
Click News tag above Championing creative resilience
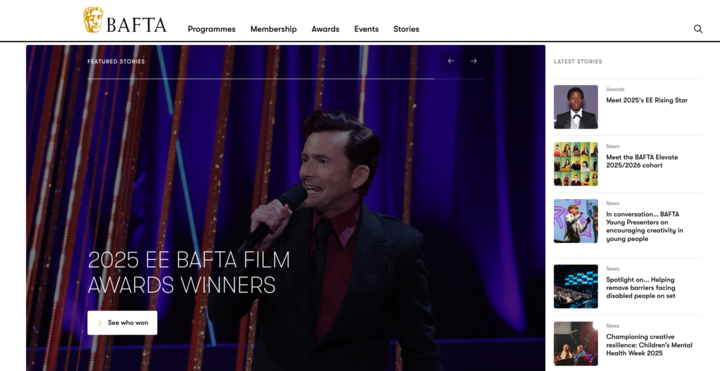tap(613, 326)
